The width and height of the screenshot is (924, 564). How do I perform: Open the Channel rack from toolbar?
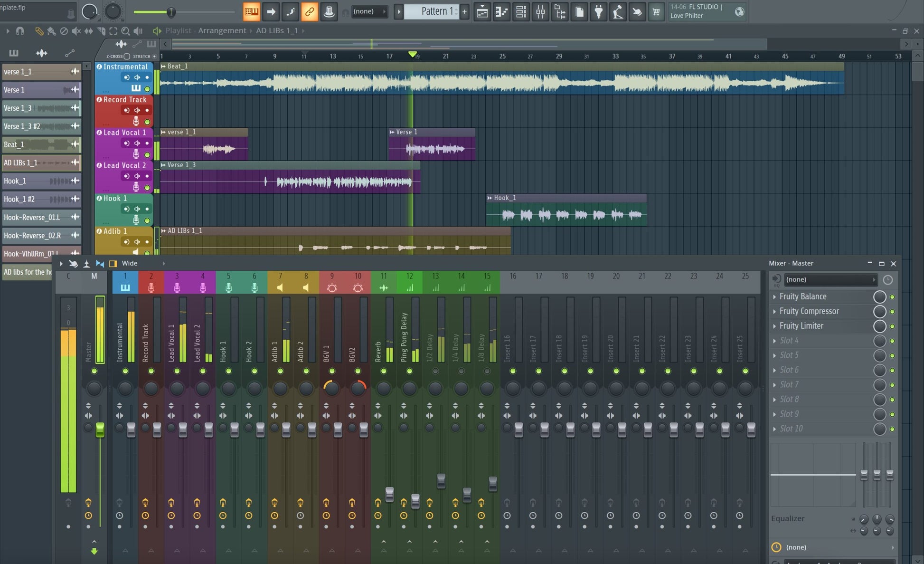[521, 12]
